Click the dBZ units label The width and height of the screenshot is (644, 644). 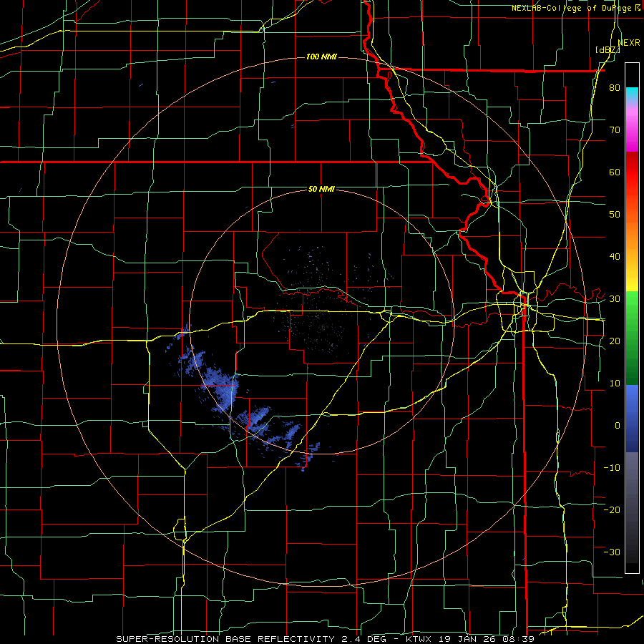click(608, 50)
